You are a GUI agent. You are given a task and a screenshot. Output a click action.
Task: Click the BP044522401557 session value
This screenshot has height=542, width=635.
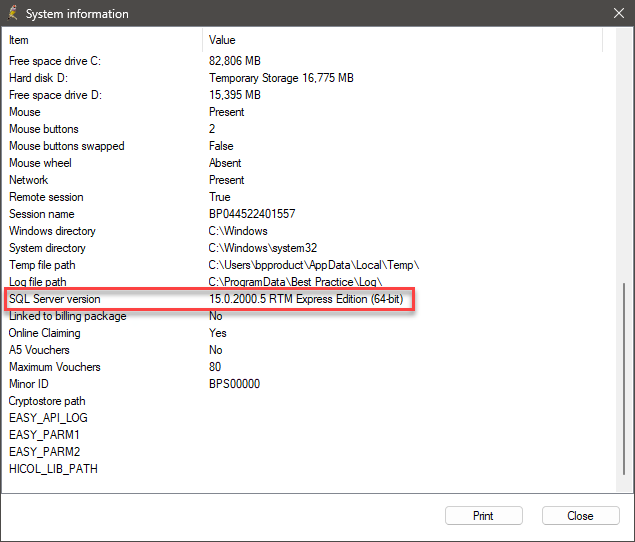(x=252, y=214)
